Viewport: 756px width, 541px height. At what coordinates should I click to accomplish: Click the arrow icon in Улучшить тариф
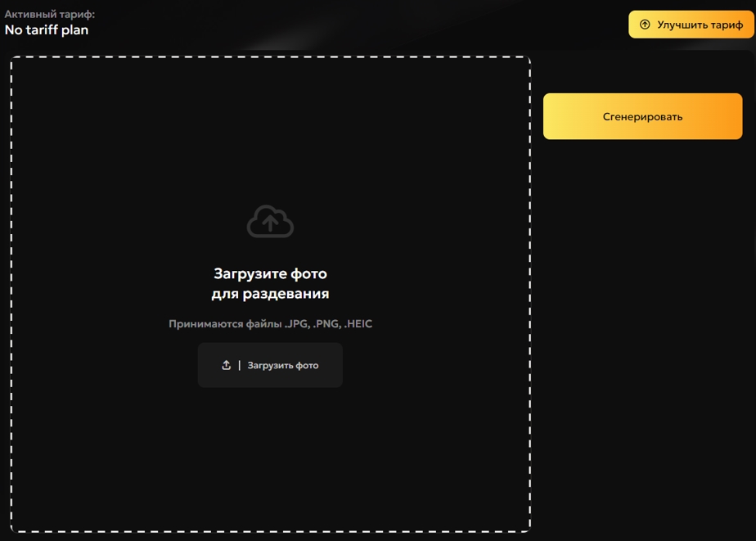645,25
